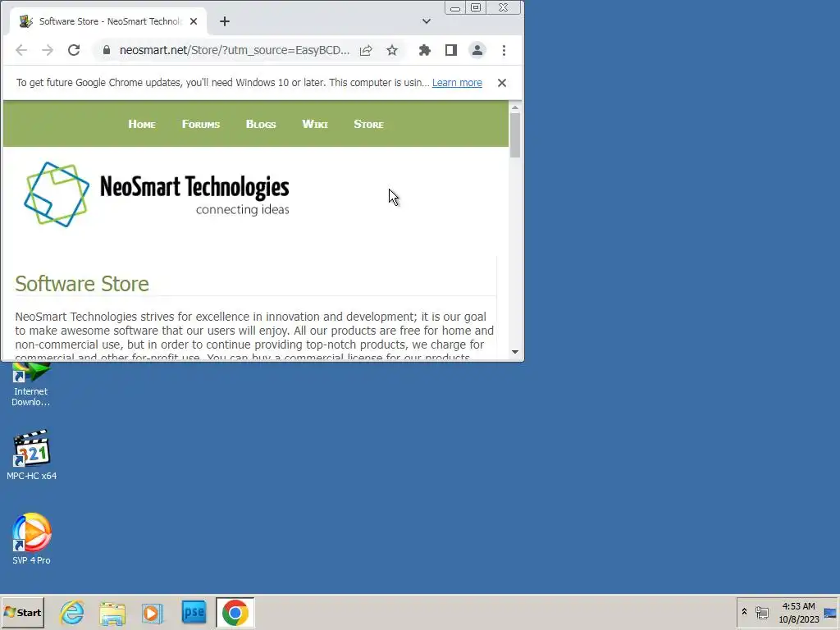
Task: Open the Chrome extensions puzzle icon
Action: point(425,50)
